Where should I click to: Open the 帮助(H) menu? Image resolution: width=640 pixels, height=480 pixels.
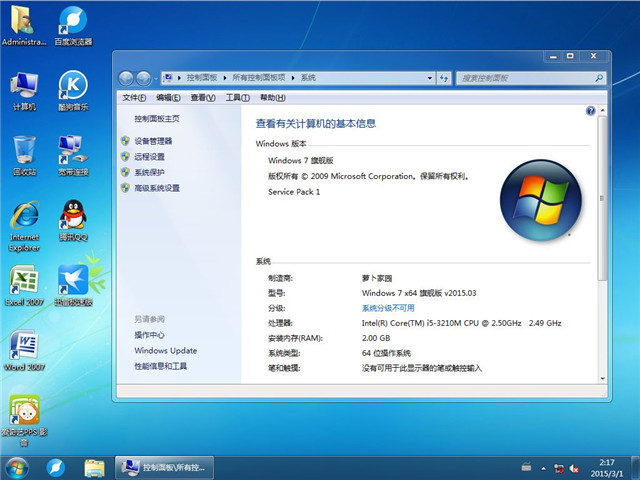tap(273, 98)
